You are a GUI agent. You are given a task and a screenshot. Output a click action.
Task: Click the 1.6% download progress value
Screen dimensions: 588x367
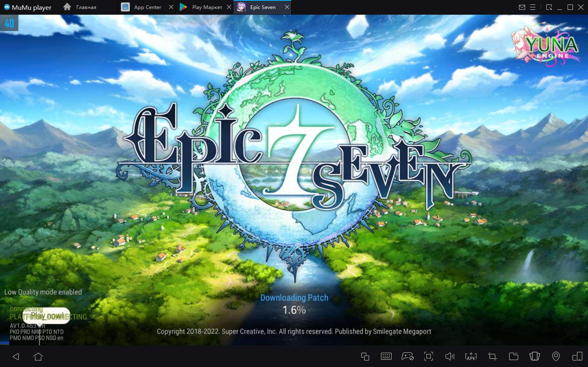(294, 310)
